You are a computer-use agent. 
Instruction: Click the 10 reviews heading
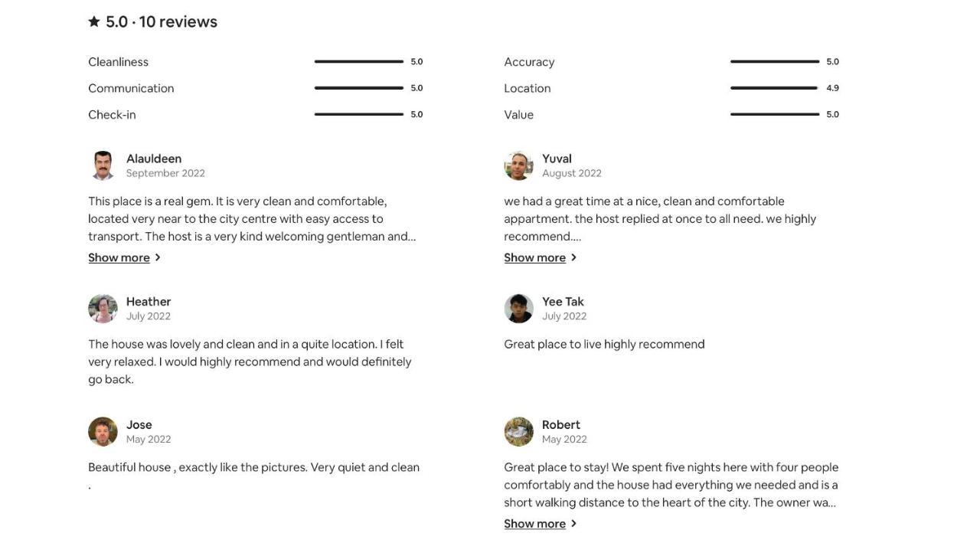coord(178,21)
